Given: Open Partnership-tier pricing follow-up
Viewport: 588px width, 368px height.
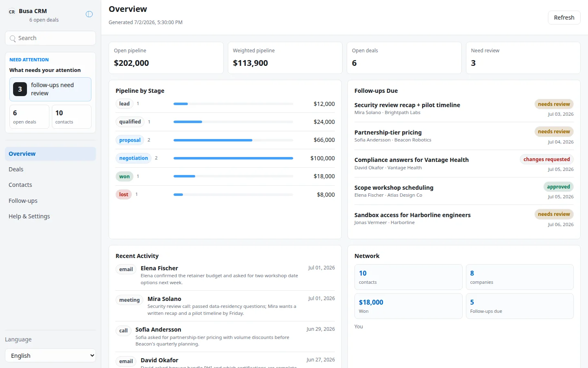Looking at the screenshot, I should coord(388,132).
